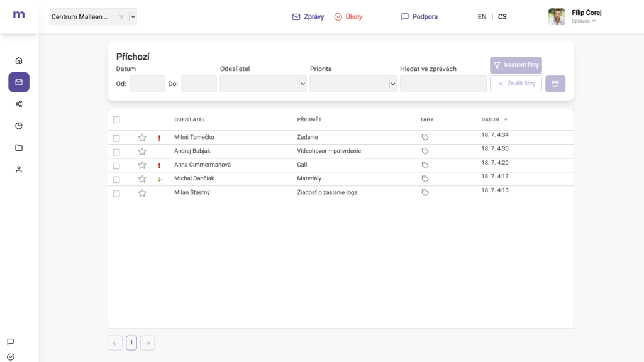Toggle the select-all checkbox in the table header
The width and height of the screenshot is (644, 362).
click(x=116, y=119)
